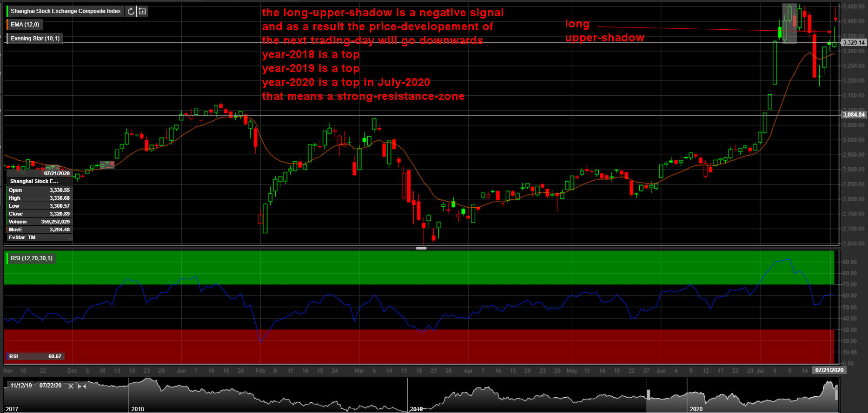This screenshot has height=413, width=868.
Task: Click the 3,084.84 price level label
Action: click(x=854, y=114)
